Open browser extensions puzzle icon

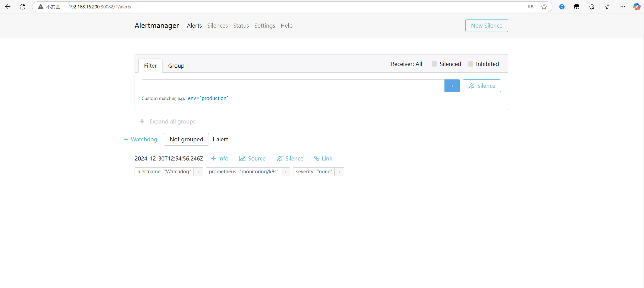point(592,7)
